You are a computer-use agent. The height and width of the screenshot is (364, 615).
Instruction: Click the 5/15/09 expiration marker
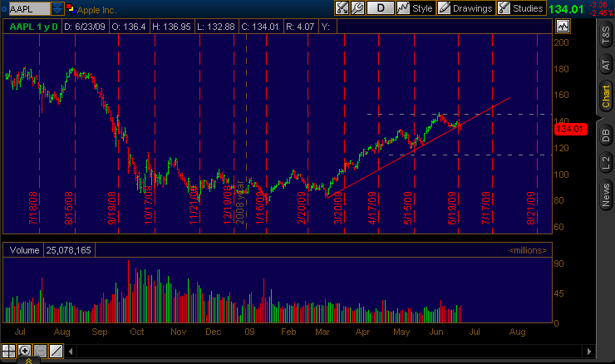pos(407,208)
